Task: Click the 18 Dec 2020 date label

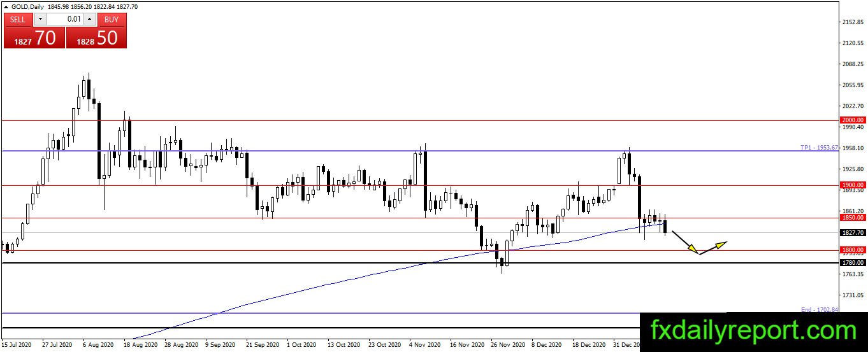Action: pos(588,345)
